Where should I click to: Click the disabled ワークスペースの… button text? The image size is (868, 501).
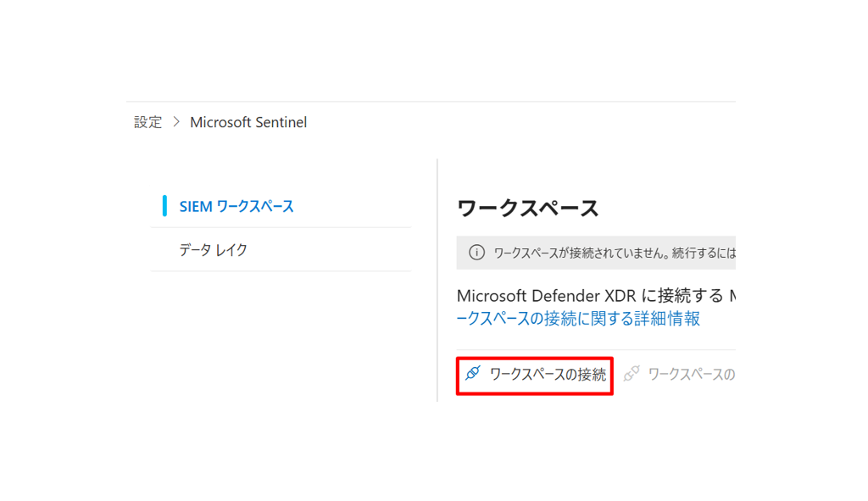click(x=691, y=374)
